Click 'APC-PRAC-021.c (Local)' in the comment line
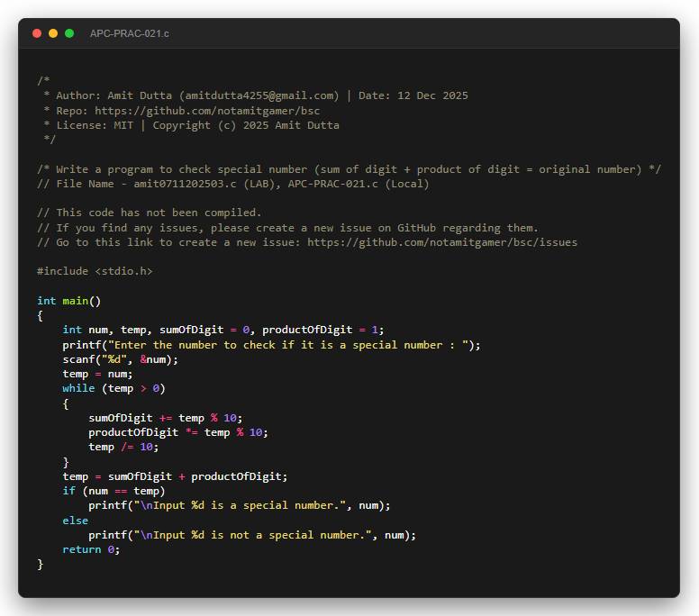Image resolution: width=699 pixels, height=616 pixels. pos(359,184)
